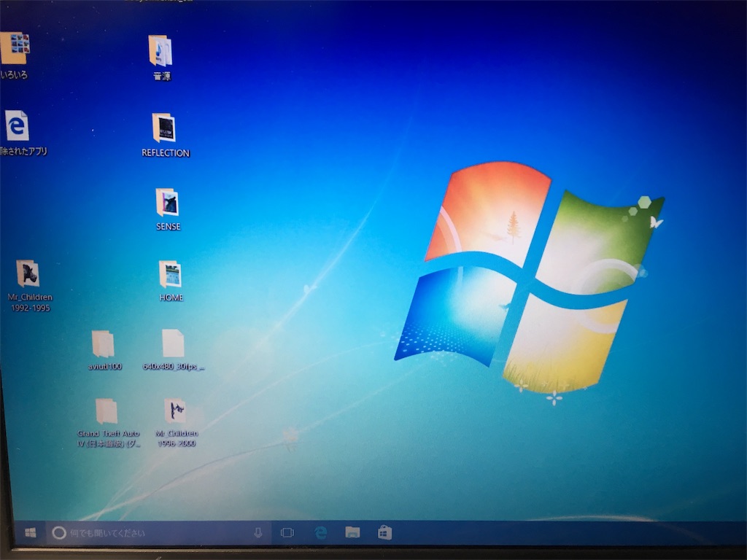Select the 640x480_30fps file icon
This screenshot has width=747, height=560.
click(173, 343)
